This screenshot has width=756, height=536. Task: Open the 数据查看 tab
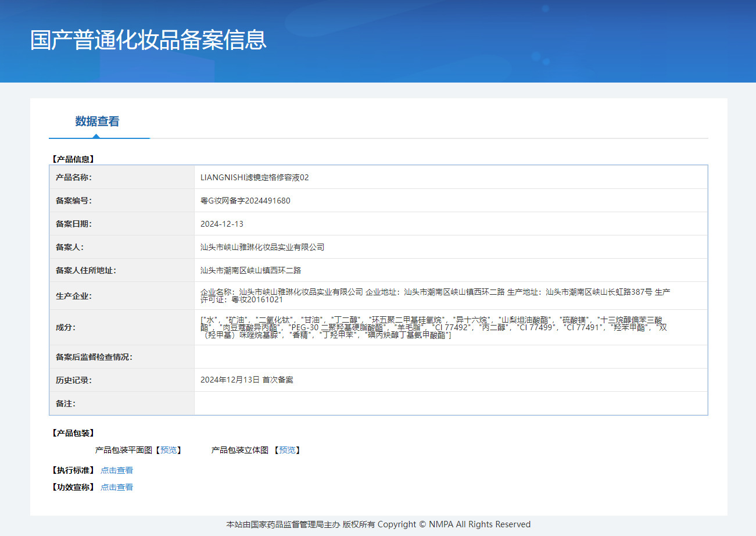pyautogui.click(x=97, y=122)
